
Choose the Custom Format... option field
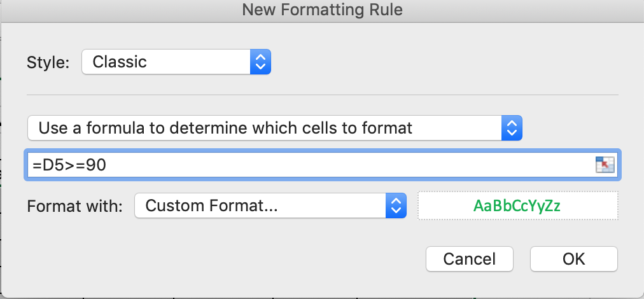pos(270,205)
